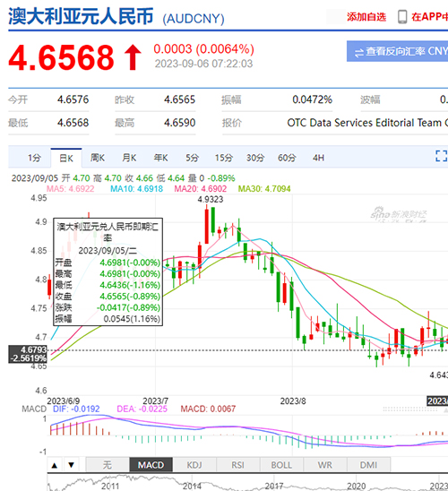Select the DMI indicator

point(368,465)
